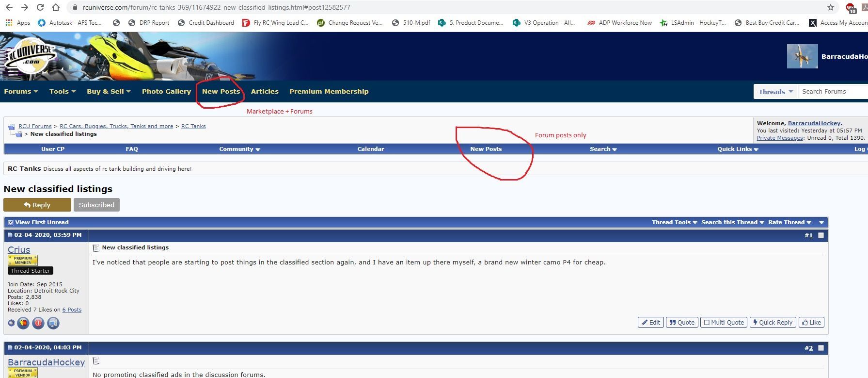Click the RC Universe logo
Screen dimensions: 868x378
[x=30, y=57]
